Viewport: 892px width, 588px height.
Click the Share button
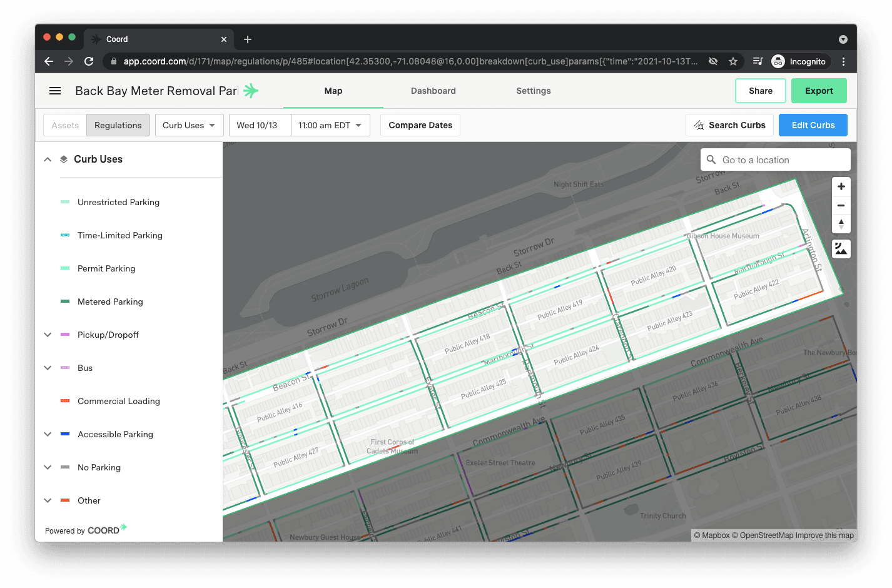pos(761,91)
